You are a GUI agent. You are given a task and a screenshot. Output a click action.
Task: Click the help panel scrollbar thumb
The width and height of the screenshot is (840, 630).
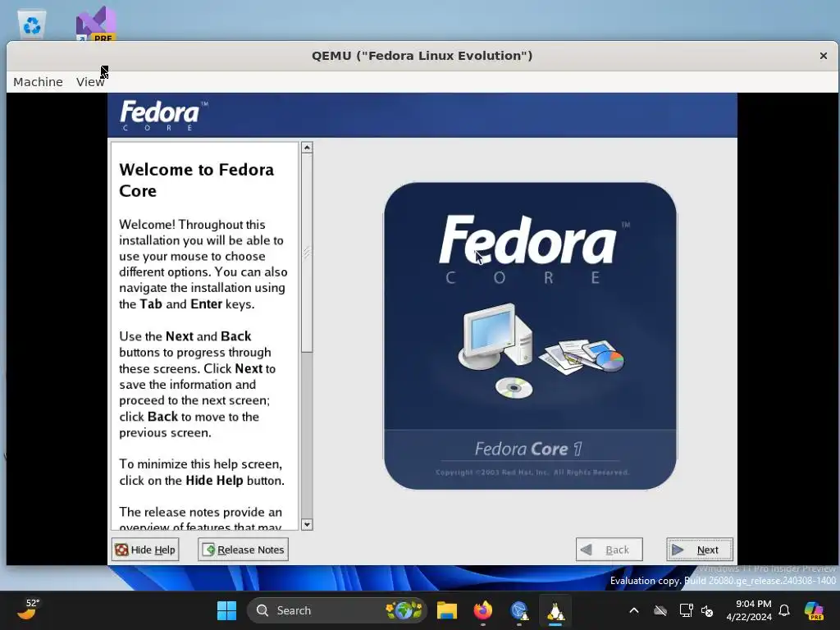click(x=307, y=253)
